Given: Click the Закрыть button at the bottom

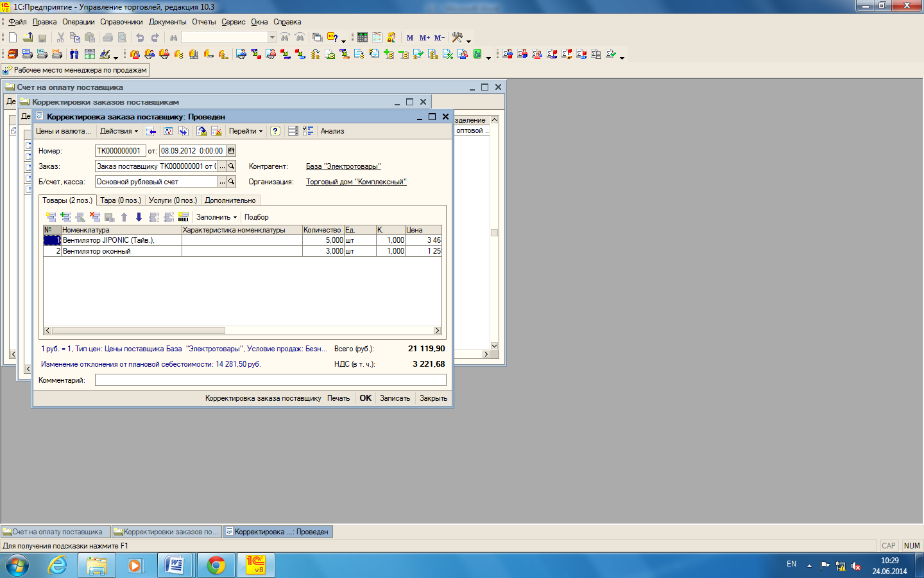Looking at the screenshot, I should pos(433,398).
